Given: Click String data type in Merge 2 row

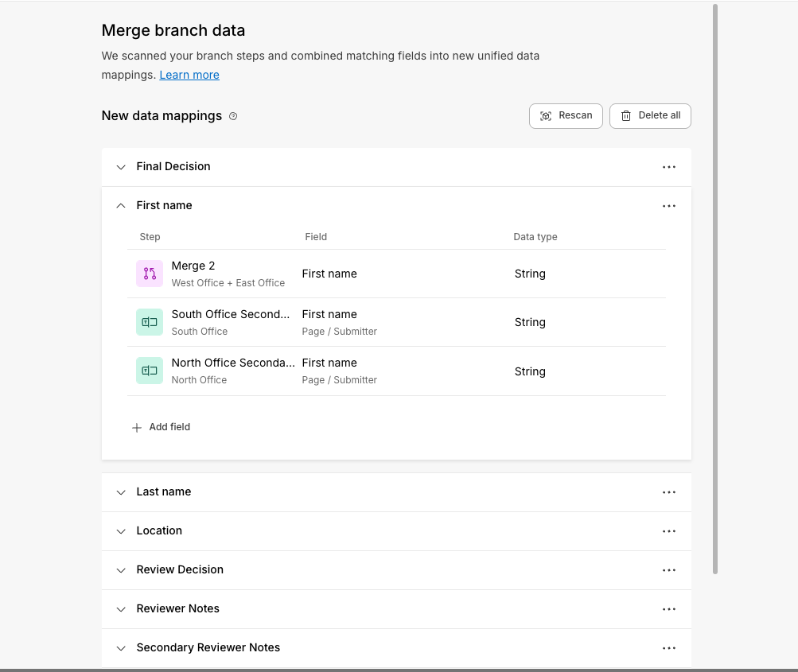Looking at the screenshot, I should point(530,274).
